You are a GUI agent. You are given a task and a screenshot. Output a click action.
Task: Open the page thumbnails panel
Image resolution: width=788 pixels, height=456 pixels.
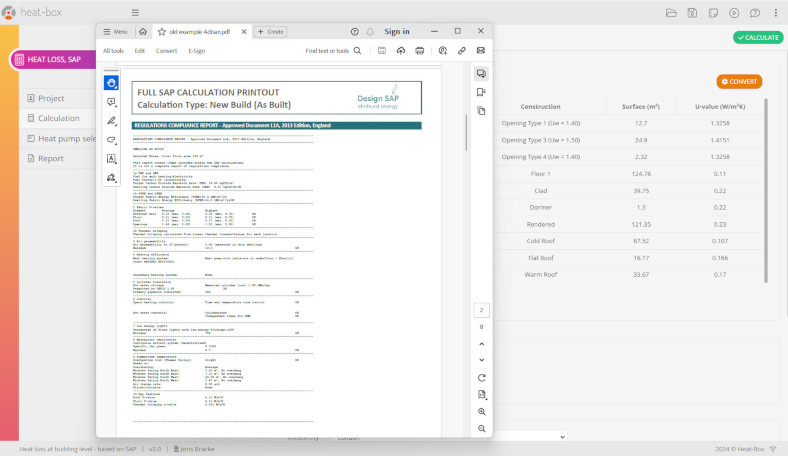481,111
